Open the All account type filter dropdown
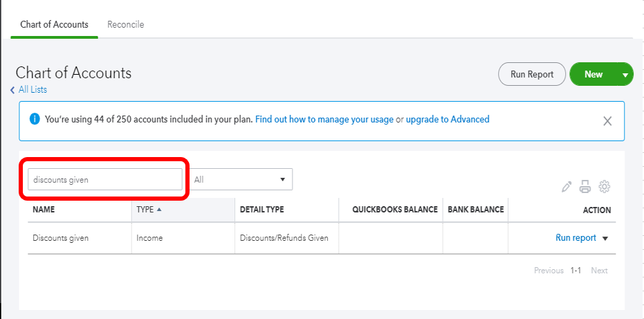Screen dimensions: 644x319 241,179
